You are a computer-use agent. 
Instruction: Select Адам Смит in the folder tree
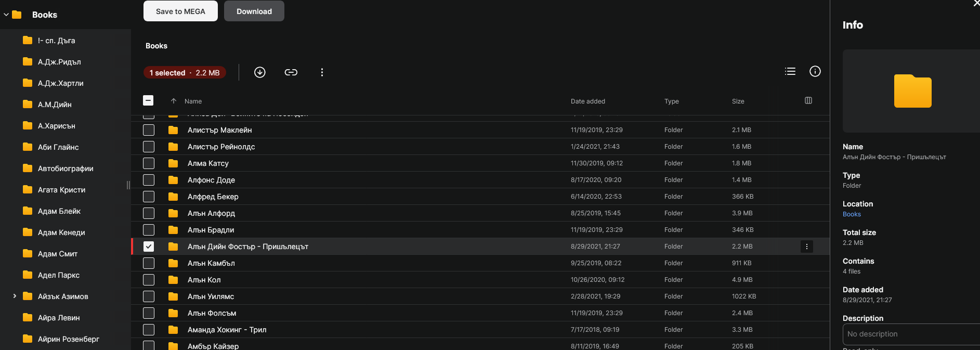57,254
